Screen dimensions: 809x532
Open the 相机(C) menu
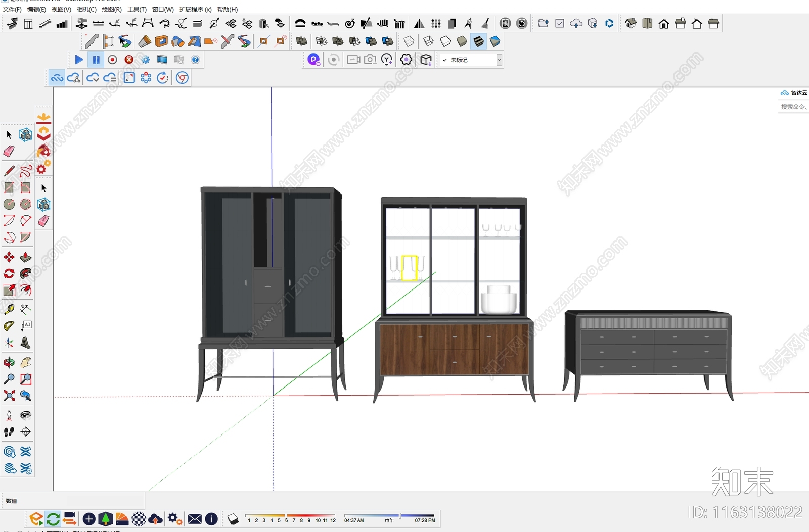pos(86,9)
